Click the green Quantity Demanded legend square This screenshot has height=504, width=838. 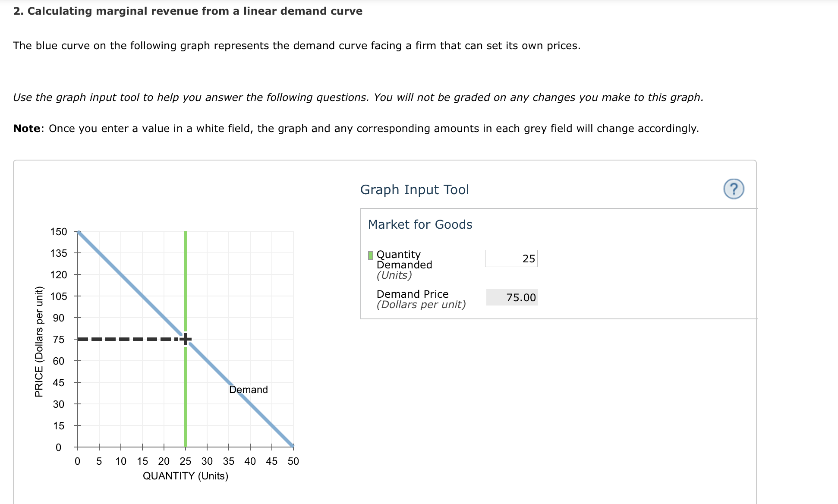tap(371, 255)
